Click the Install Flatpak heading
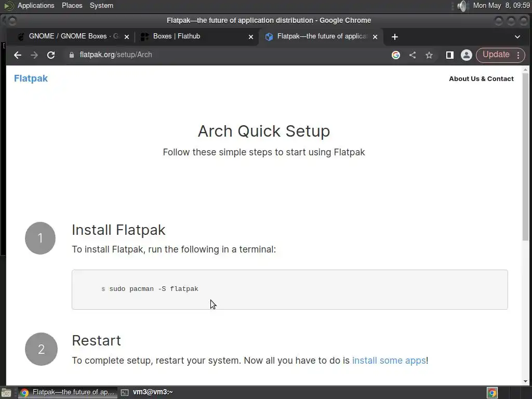The height and width of the screenshot is (399, 532). [118, 230]
